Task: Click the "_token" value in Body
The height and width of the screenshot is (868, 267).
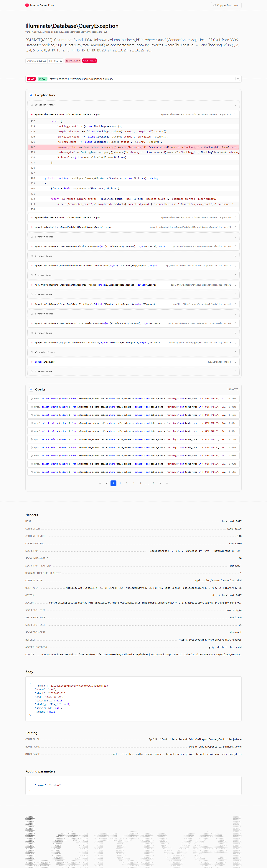Action: click(x=79, y=686)
